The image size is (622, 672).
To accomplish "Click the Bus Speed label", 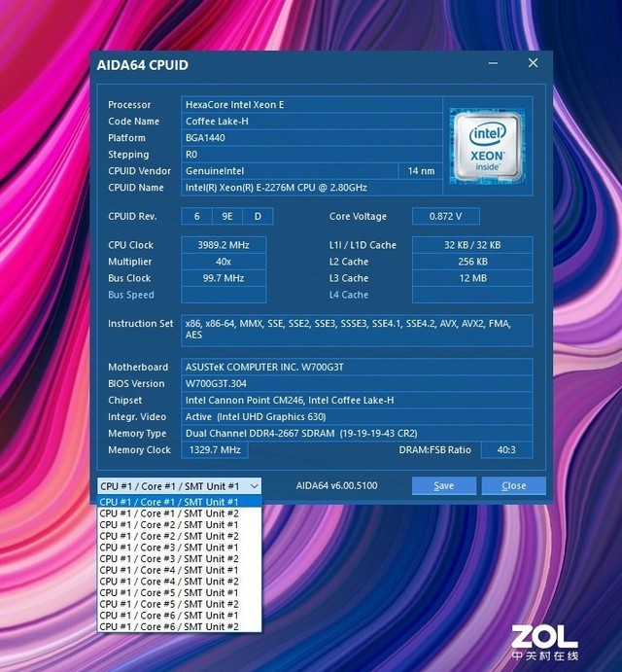I will click(130, 295).
